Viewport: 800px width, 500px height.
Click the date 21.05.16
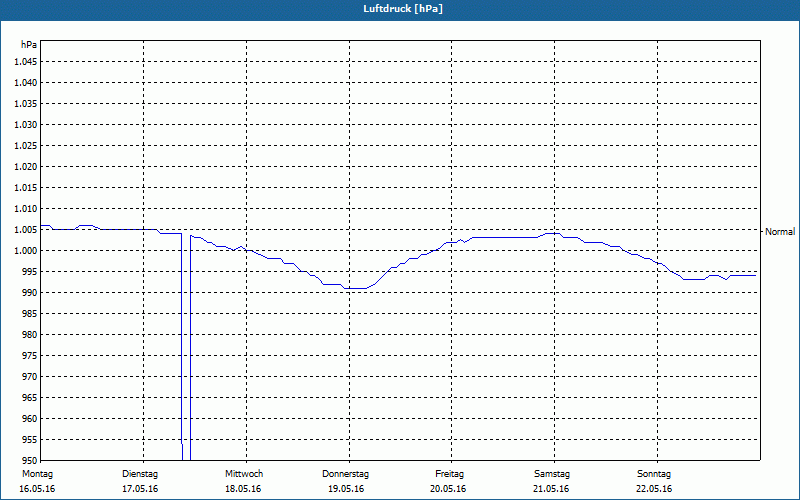(551, 489)
